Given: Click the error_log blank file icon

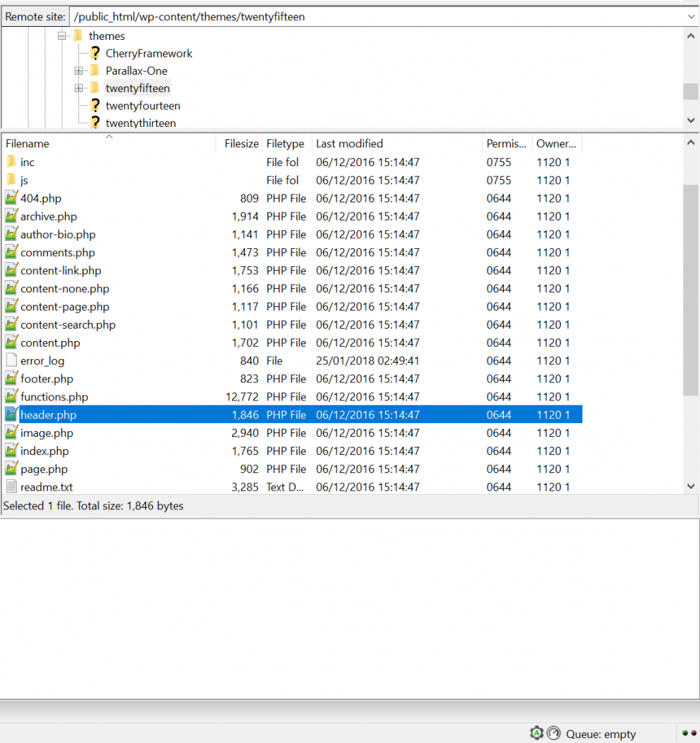Looking at the screenshot, I should point(11,361).
